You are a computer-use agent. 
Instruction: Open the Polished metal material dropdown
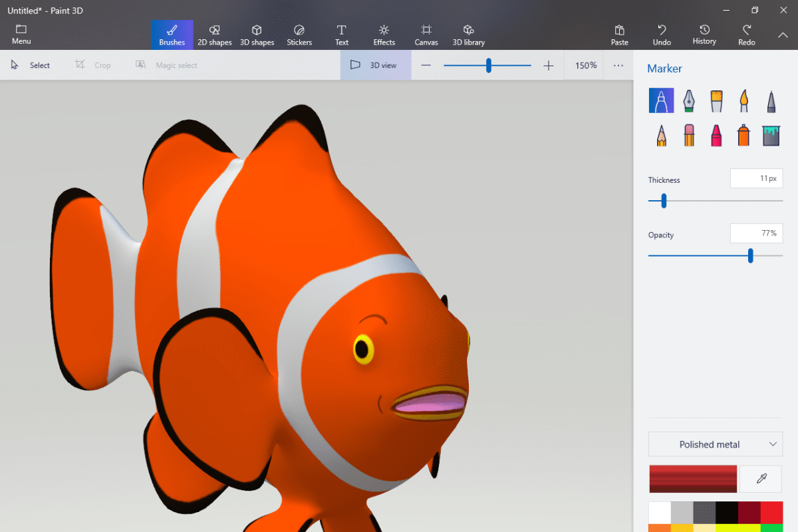pos(716,444)
